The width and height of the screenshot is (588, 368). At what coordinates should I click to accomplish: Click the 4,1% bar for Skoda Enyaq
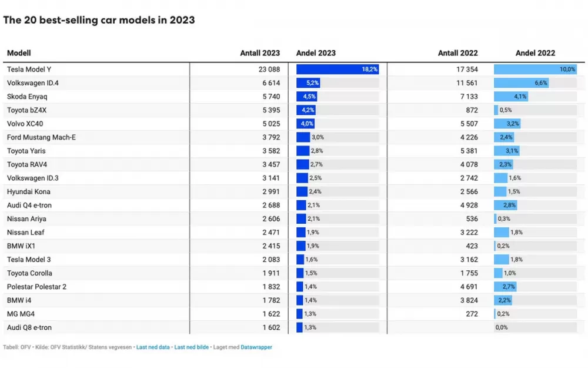click(x=511, y=97)
